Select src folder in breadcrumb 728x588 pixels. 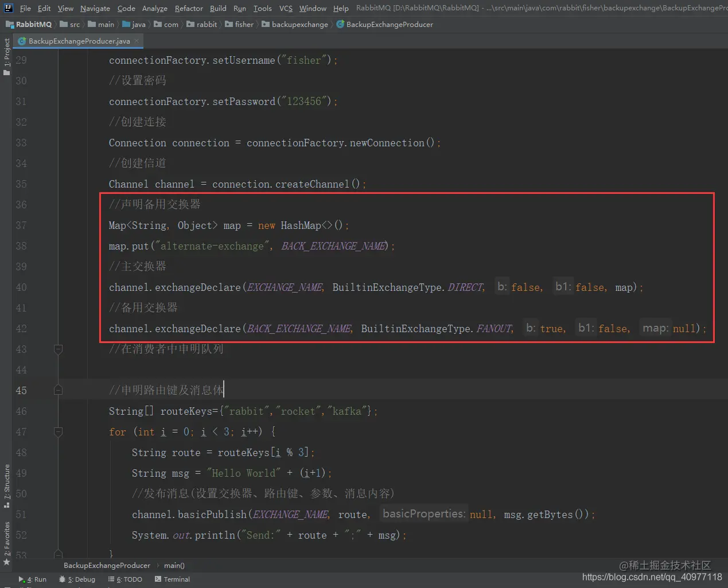[x=70, y=25]
